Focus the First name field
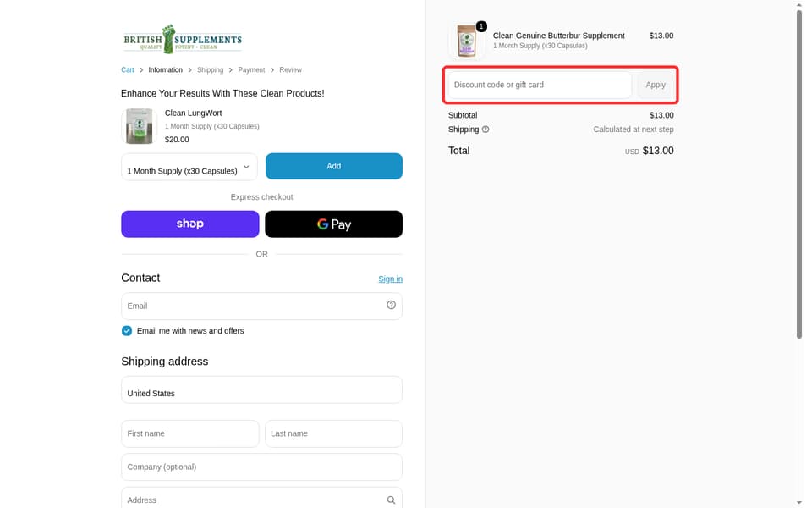This screenshot has width=812, height=508. click(x=190, y=433)
